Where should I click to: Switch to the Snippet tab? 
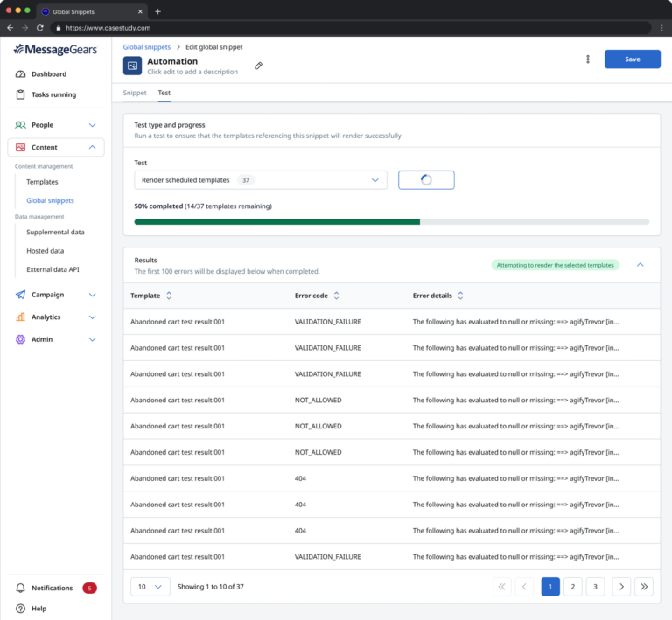pos(135,93)
